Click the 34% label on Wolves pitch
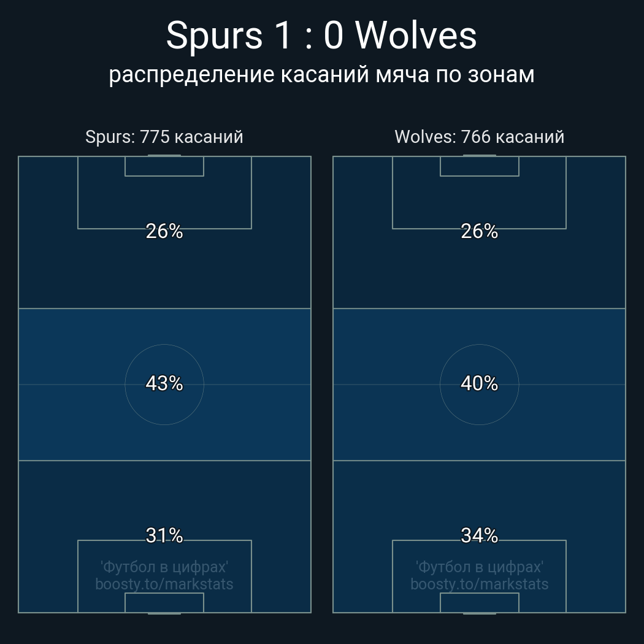This screenshot has width=644, height=644. point(479,535)
